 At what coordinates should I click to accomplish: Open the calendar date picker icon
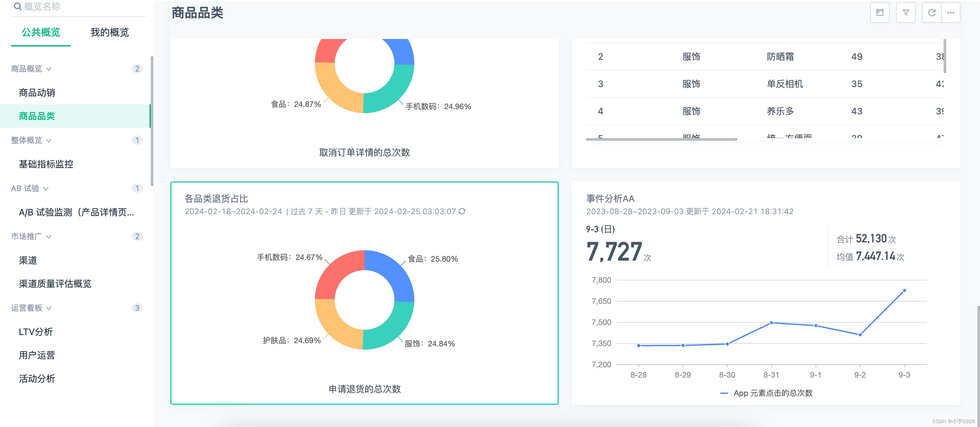coord(880,13)
